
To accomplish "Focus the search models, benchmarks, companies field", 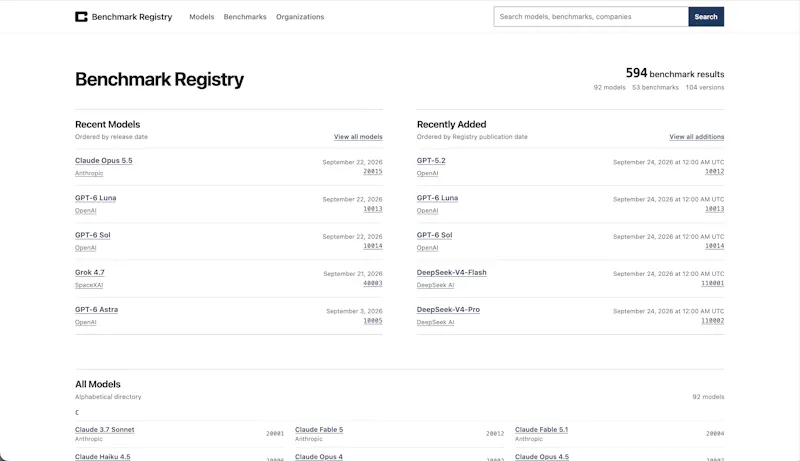I will pos(591,17).
